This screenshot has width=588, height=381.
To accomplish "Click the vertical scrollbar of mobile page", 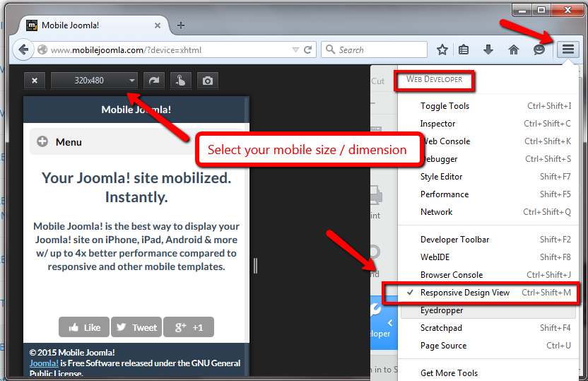I will pyautogui.click(x=247, y=236).
